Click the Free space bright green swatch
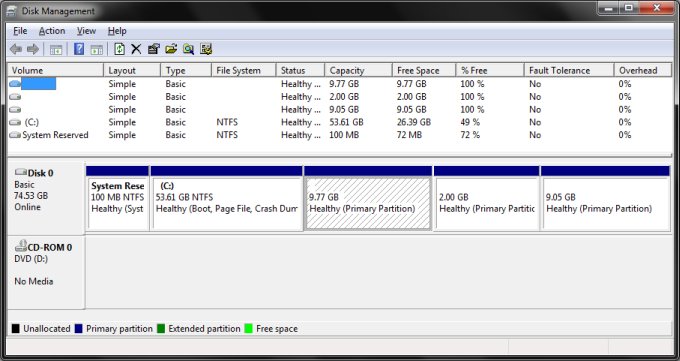The width and height of the screenshot is (680, 361). click(248, 328)
